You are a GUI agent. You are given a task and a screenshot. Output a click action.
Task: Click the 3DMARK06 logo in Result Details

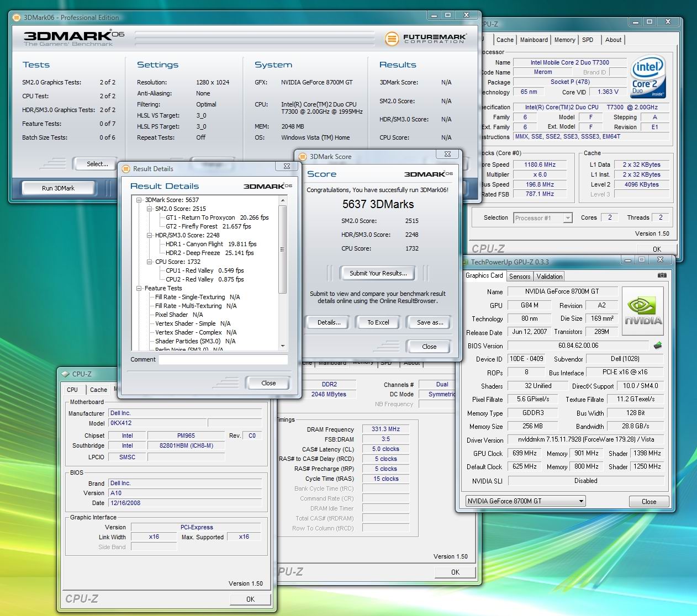(267, 186)
